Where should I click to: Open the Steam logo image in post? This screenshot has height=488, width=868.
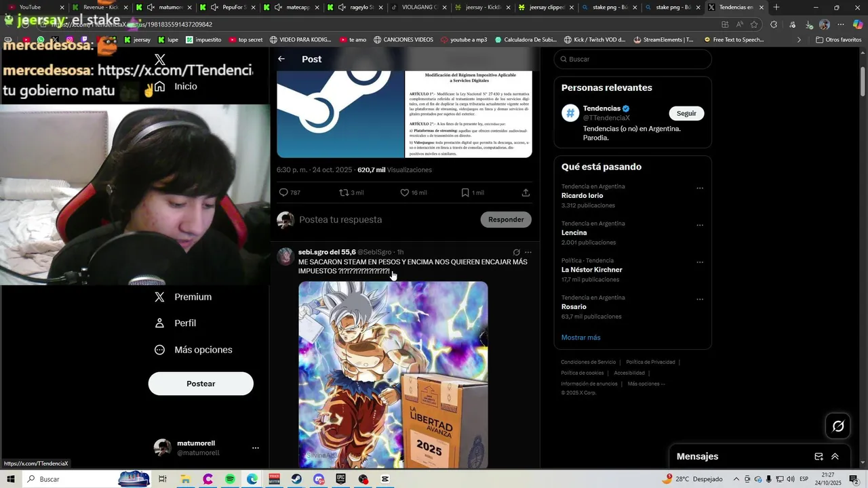[x=340, y=114]
